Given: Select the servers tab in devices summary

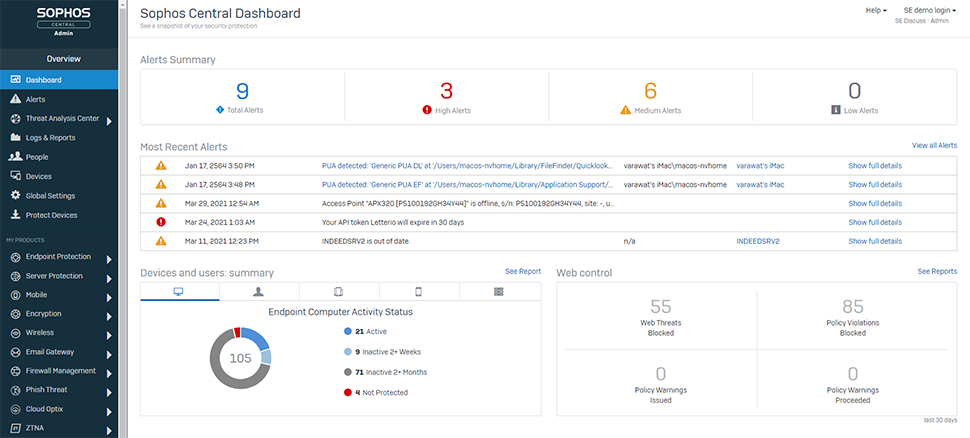Looking at the screenshot, I should click(x=498, y=291).
